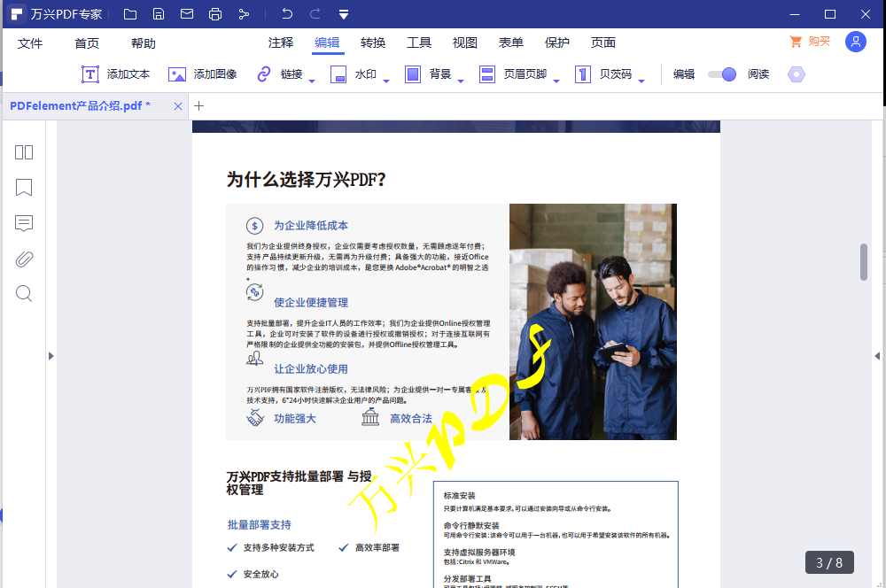The height and width of the screenshot is (588, 886).
Task: Open the Comment (注释) ribbon tab
Action: pos(281,43)
